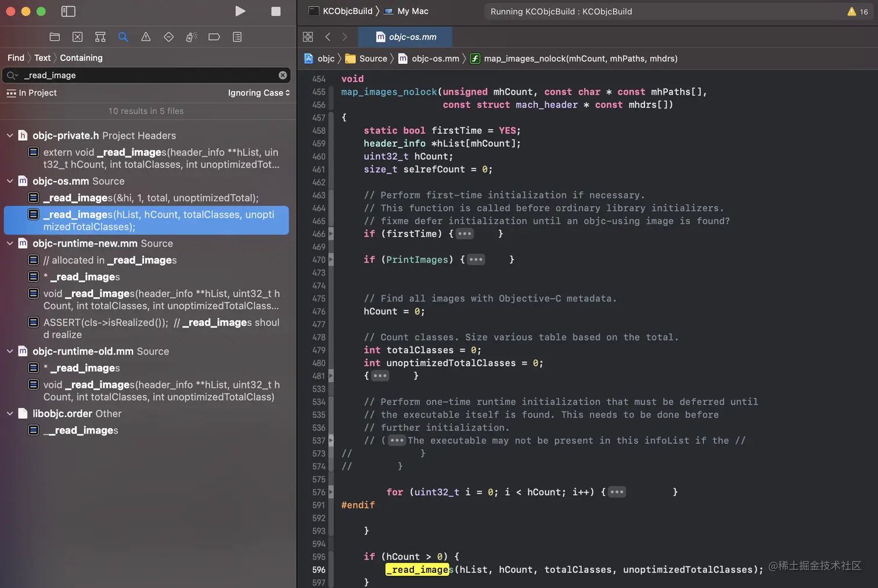Click map_images_nolock function name in code
Screen dimensions: 878x588
389,92
